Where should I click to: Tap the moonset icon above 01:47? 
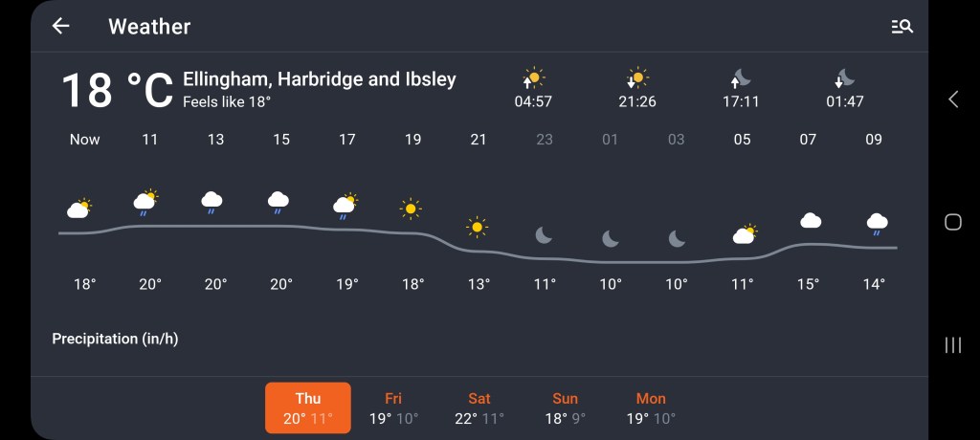click(x=844, y=77)
